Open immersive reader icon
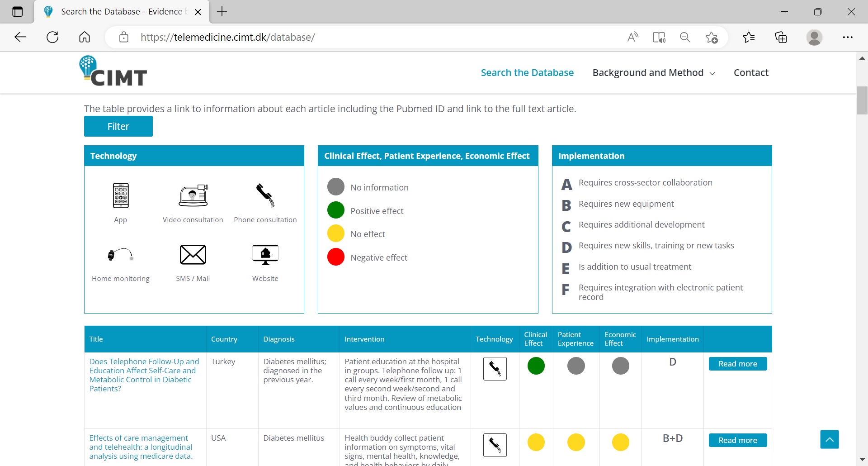868x466 pixels. (x=659, y=37)
